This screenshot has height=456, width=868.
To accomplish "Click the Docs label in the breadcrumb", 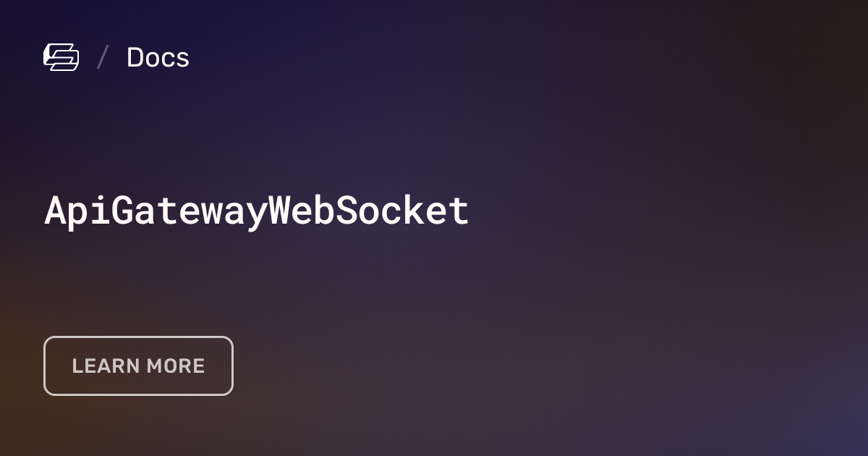I will (158, 58).
